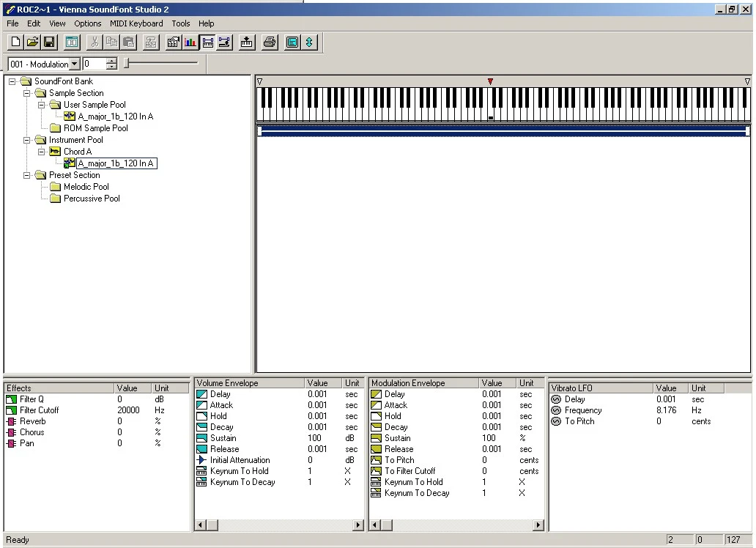
Task: Click the Print toolbar icon
Action: click(270, 42)
